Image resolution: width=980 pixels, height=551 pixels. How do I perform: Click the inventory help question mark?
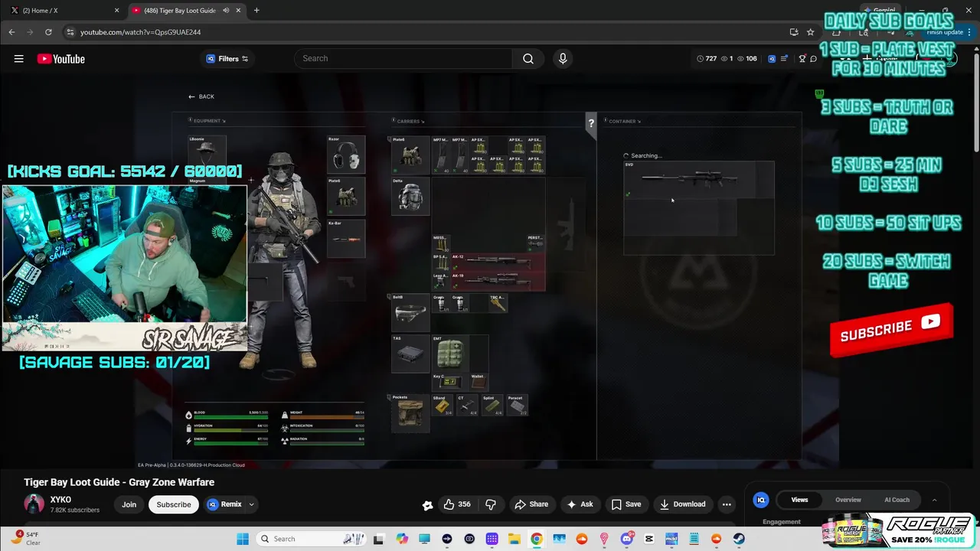[x=590, y=123]
